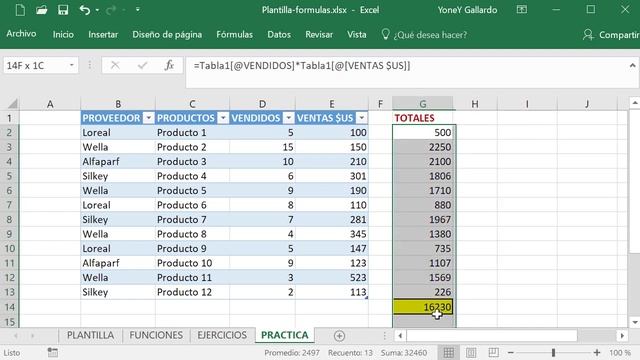
Task: Click the New document icon
Action: point(20,10)
